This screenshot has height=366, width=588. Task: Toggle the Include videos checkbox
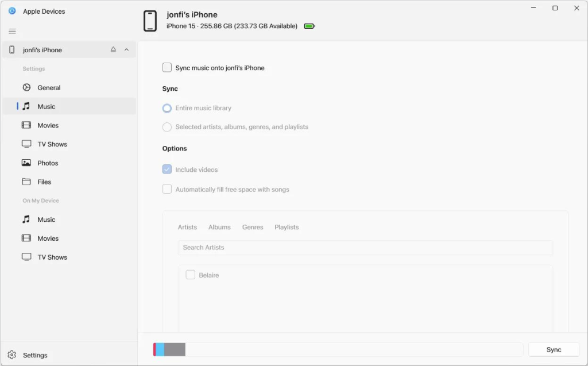coord(167,169)
